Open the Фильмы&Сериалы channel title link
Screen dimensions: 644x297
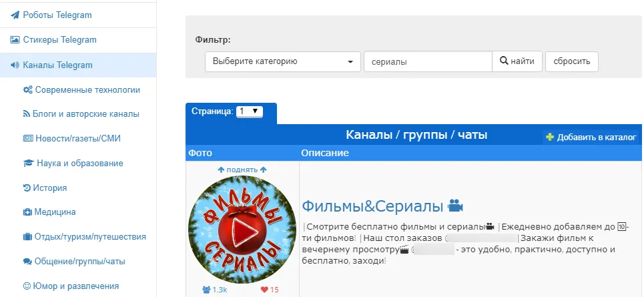(372, 206)
